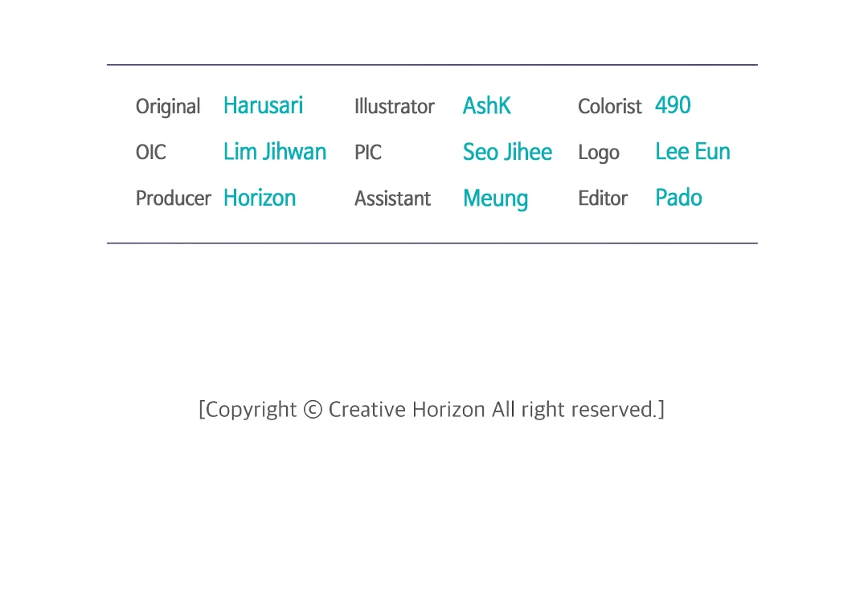
Task: Select the Pado editor name
Action: (x=678, y=198)
